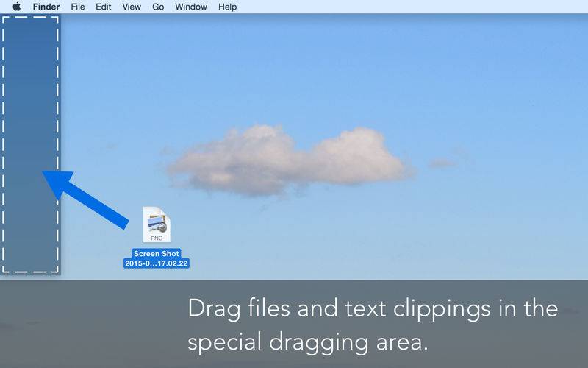The width and height of the screenshot is (588, 368).
Task: Open the Apple menu
Action: (16, 7)
